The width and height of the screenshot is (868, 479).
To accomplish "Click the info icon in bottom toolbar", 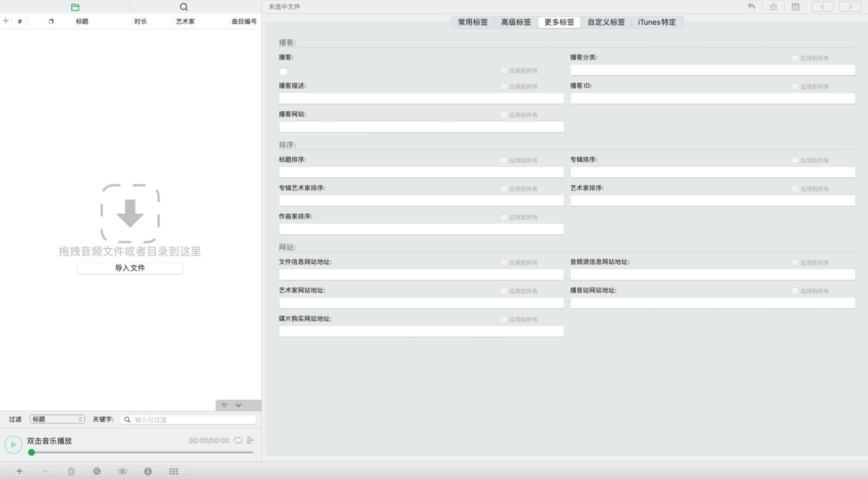I will click(148, 471).
